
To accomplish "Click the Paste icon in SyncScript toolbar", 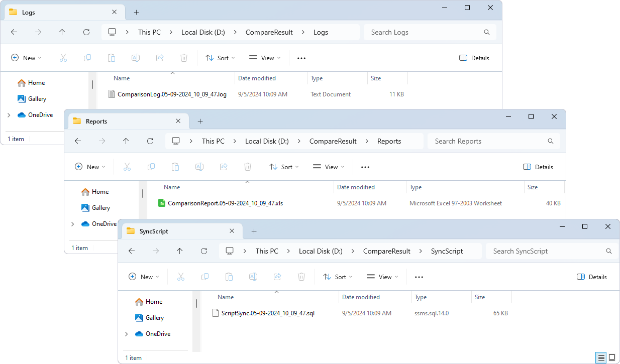I will coord(229,277).
